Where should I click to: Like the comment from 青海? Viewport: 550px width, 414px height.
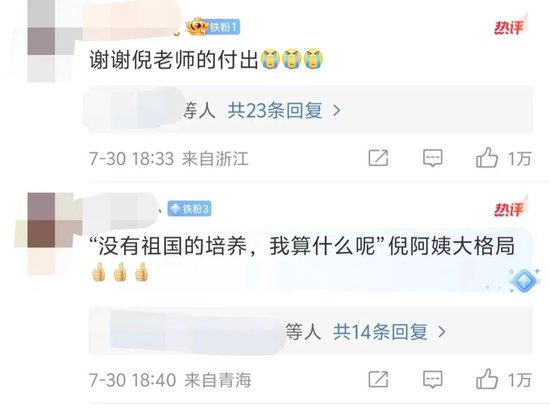click(487, 379)
